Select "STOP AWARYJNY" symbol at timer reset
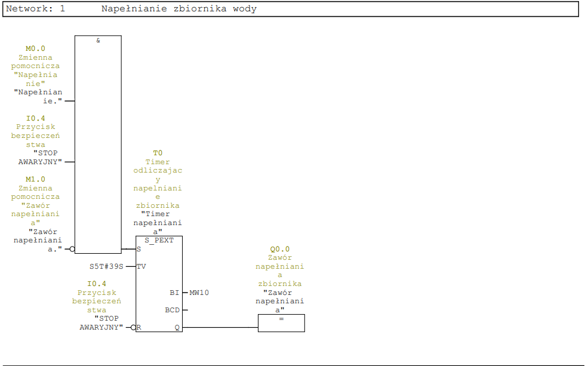 click(101, 323)
